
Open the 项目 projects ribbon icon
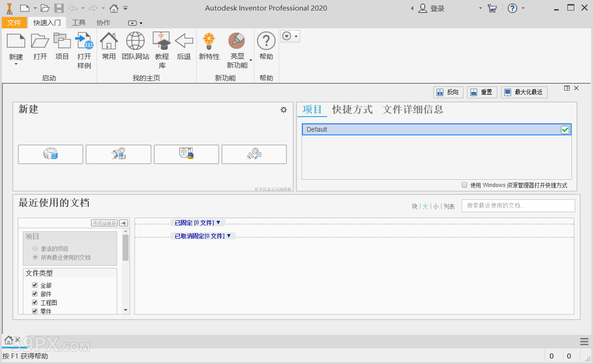[62, 41]
